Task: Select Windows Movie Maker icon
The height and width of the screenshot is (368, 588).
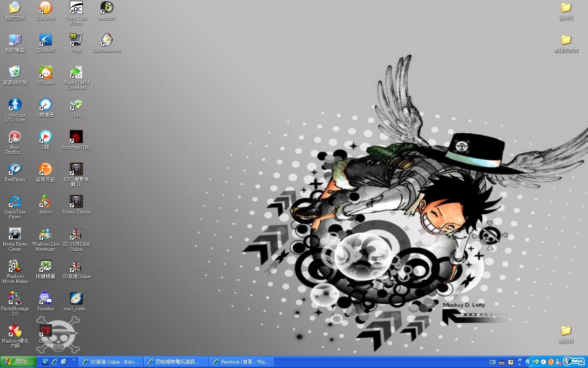Action: pos(15,272)
